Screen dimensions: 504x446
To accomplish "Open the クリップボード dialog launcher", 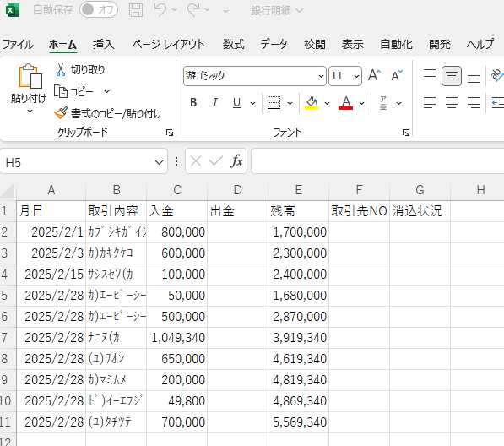I will pyautogui.click(x=170, y=133).
